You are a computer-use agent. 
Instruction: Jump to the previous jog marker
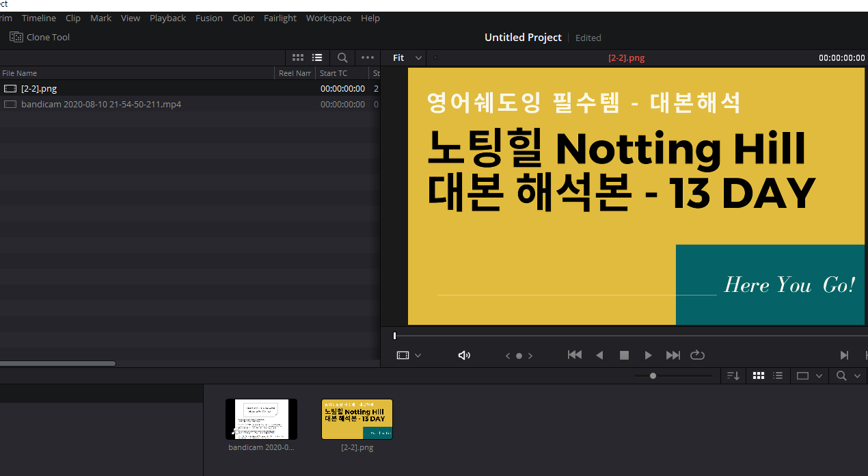click(x=508, y=356)
